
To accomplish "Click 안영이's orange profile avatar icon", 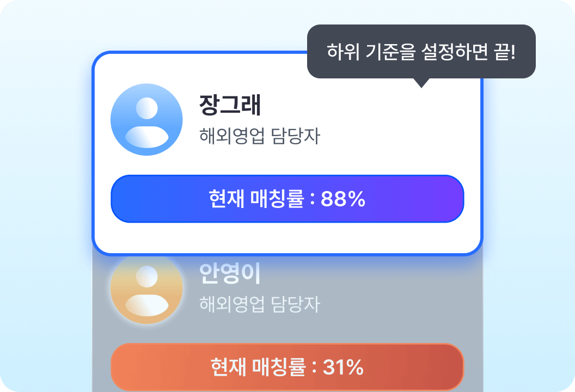I will tap(146, 288).
